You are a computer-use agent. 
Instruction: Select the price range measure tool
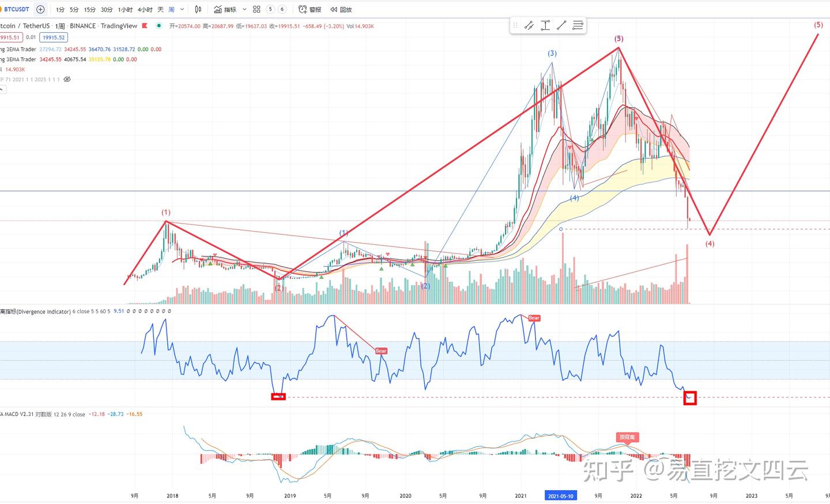click(545, 25)
